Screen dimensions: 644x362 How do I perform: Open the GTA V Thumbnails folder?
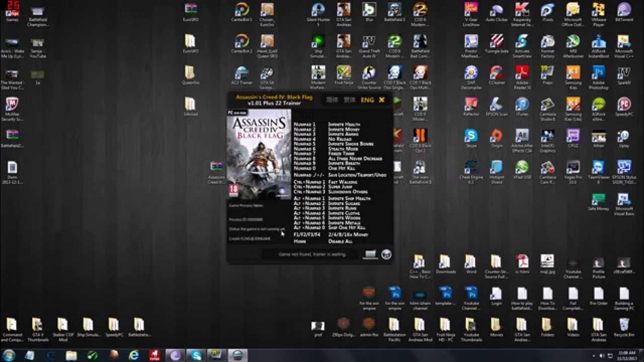point(37,329)
